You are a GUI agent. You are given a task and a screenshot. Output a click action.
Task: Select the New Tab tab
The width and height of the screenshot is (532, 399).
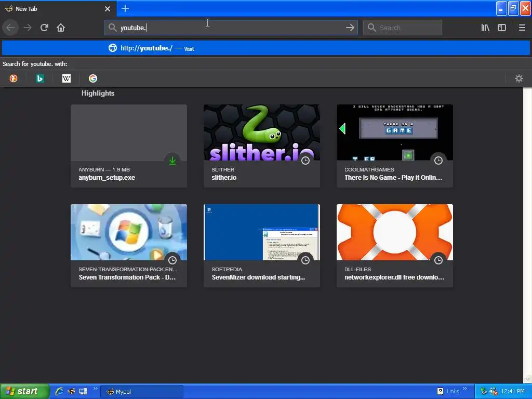pos(58,9)
